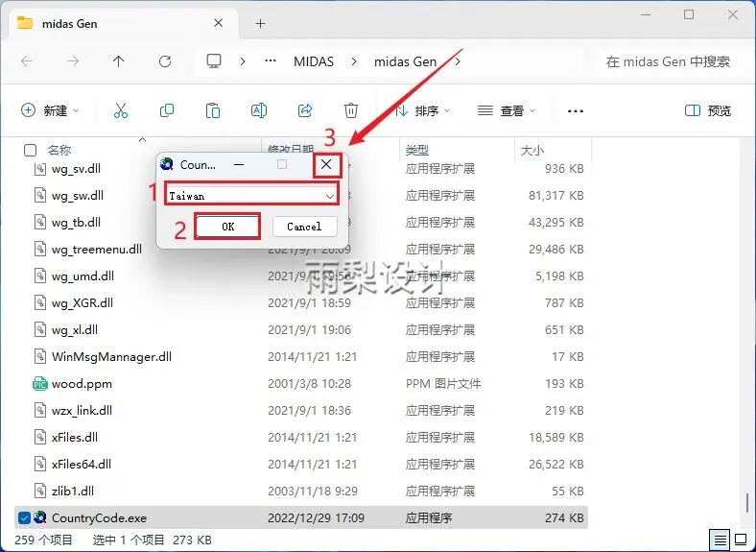Click the PPM 图片文件 type cell
The image size is (756, 552).
click(443, 384)
